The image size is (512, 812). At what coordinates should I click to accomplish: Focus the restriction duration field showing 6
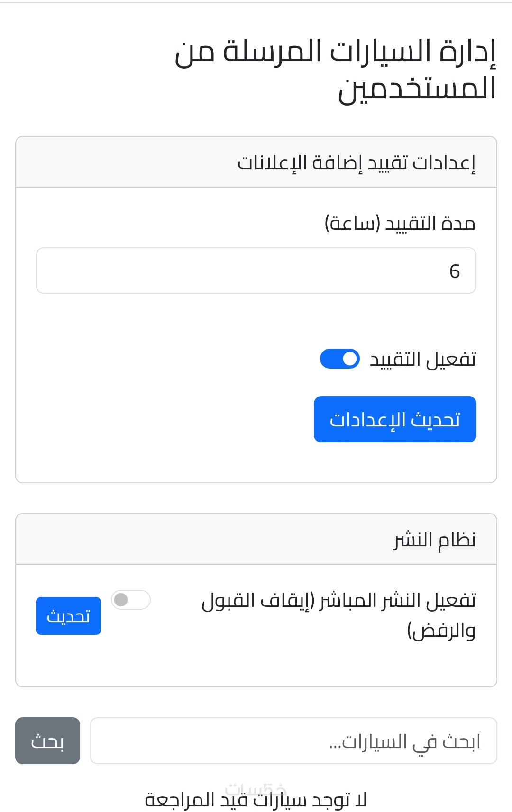pos(256,271)
